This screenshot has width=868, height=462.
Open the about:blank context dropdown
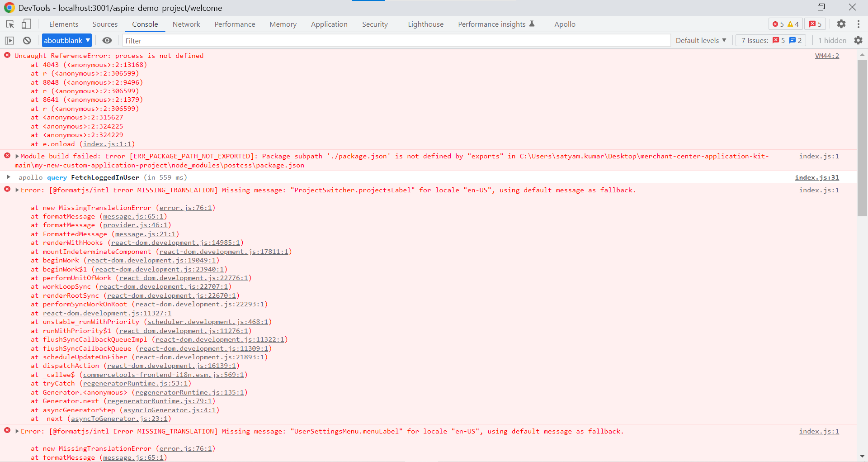66,40
